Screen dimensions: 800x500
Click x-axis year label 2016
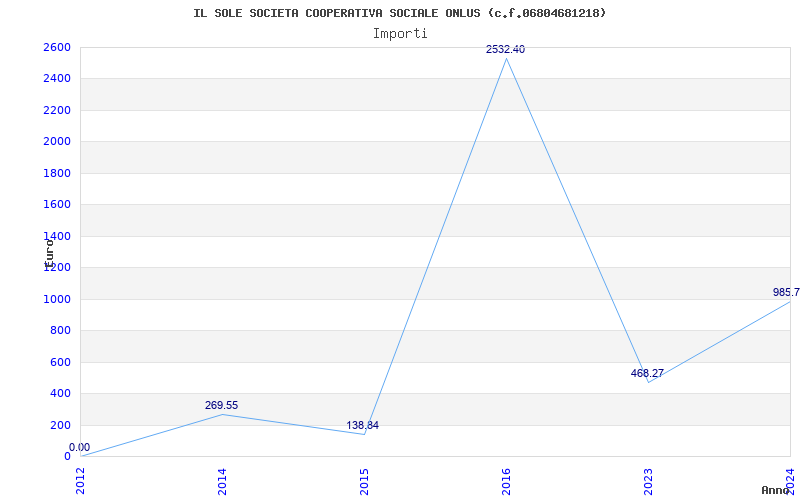pyautogui.click(x=506, y=481)
